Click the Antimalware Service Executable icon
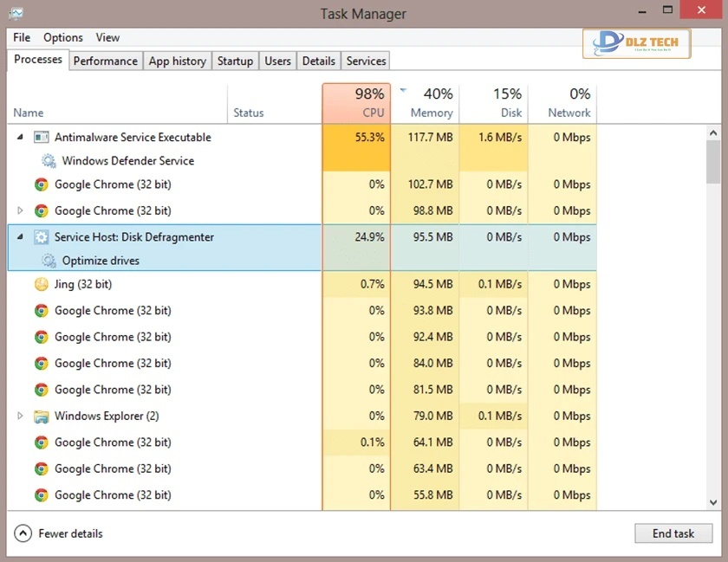This screenshot has width=728, height=562. [41, 137]
